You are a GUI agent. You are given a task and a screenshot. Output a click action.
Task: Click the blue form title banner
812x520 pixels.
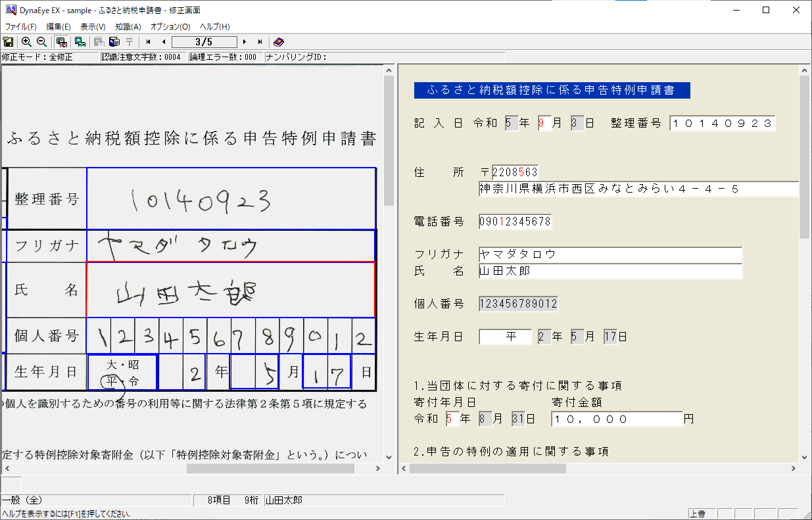(552, 90)
